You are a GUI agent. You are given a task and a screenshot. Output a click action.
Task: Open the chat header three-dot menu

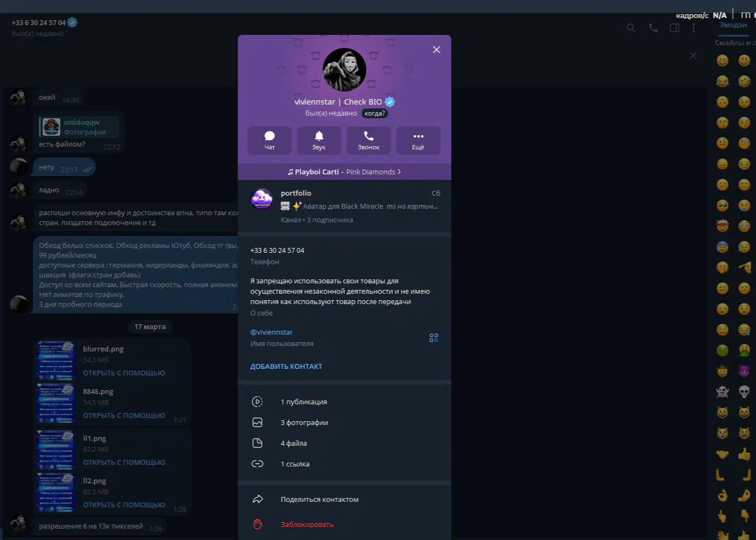(693, 28)
